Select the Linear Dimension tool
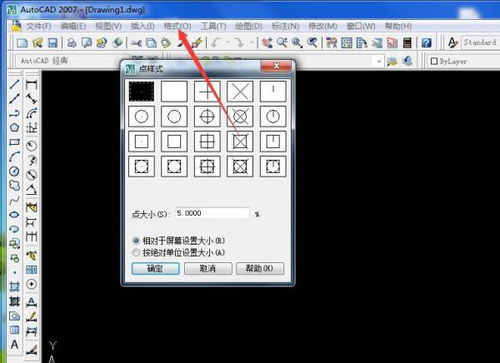 click(x=31, y=84)
